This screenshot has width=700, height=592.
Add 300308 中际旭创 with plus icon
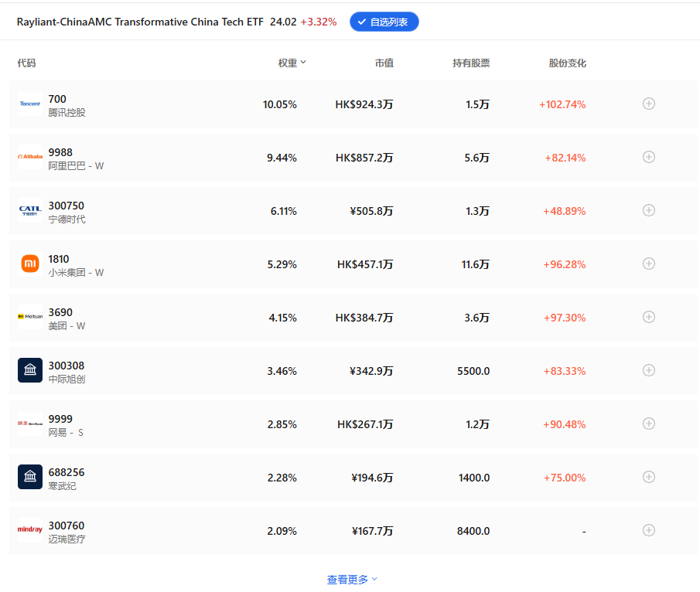click(649, 370)
